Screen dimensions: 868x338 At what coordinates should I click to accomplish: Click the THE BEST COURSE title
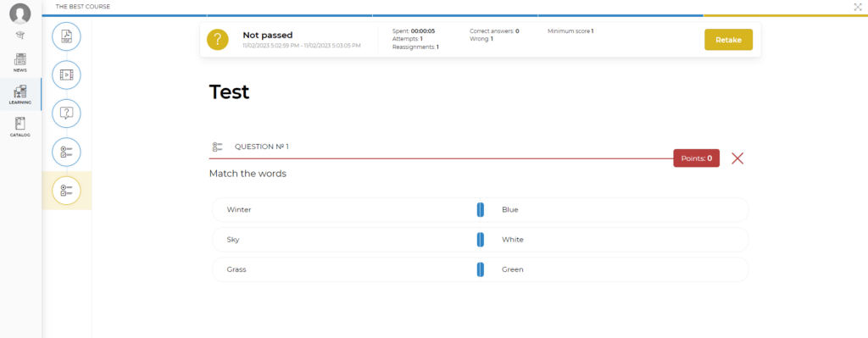82,7
